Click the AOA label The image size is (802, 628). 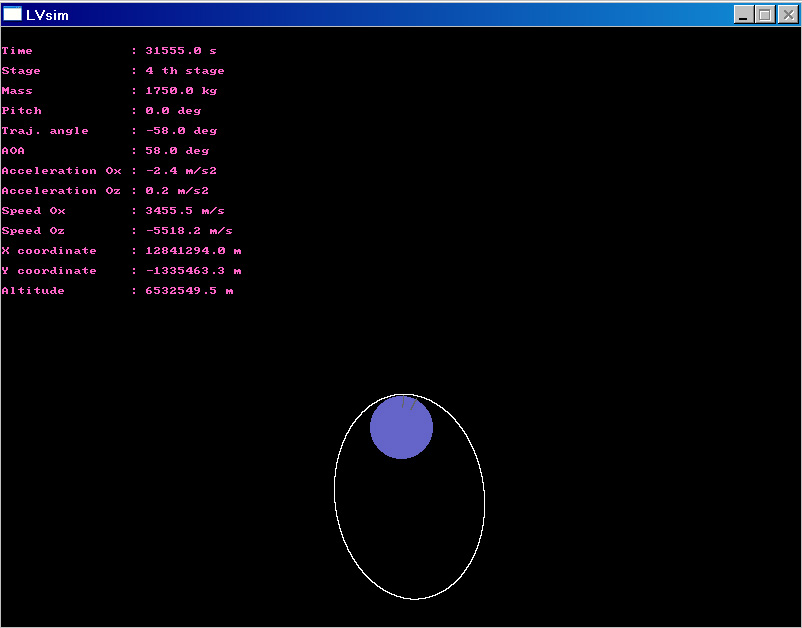(13, 150)
